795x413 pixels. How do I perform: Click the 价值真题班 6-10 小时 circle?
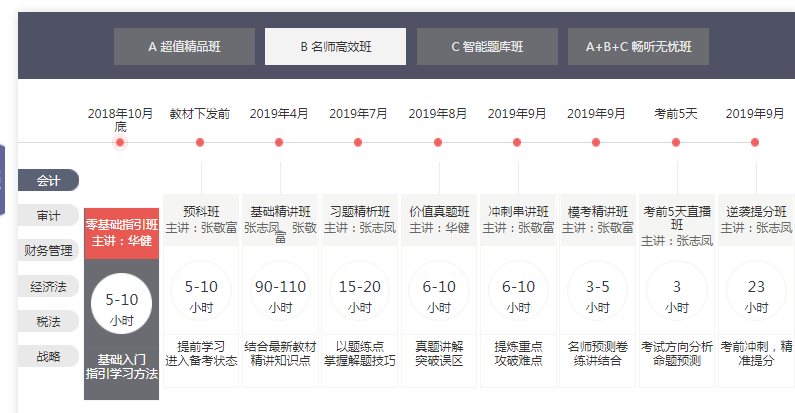coord(439,293)
